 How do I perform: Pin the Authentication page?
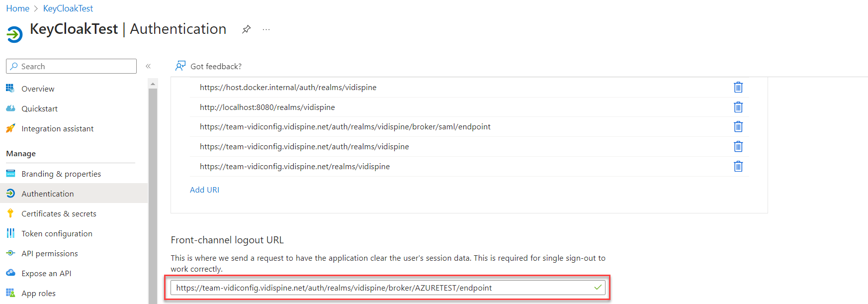(x=246, y=29)
